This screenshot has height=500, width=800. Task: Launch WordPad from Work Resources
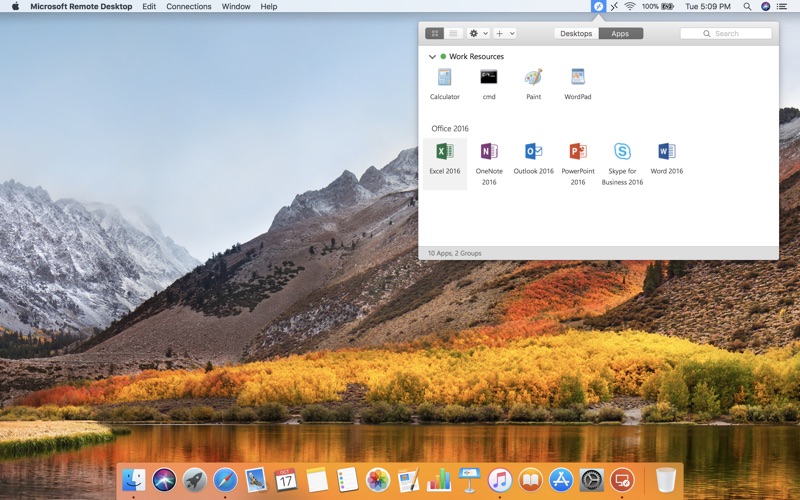577,78
